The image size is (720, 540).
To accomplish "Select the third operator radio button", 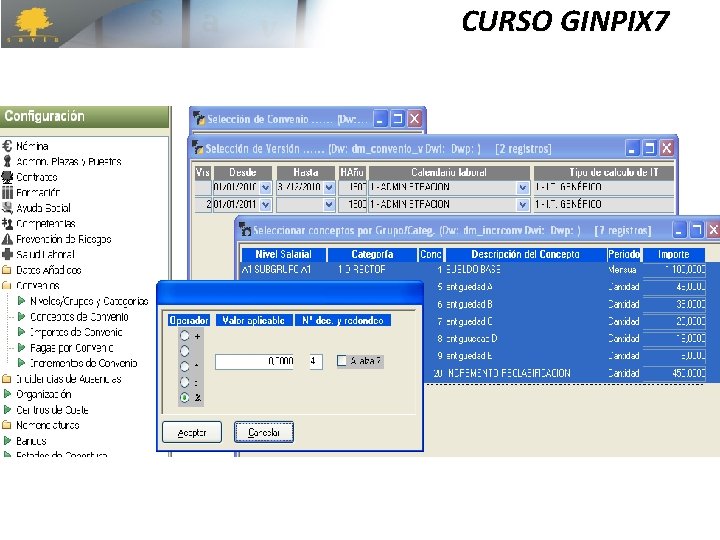I will (x=185, y=366).
